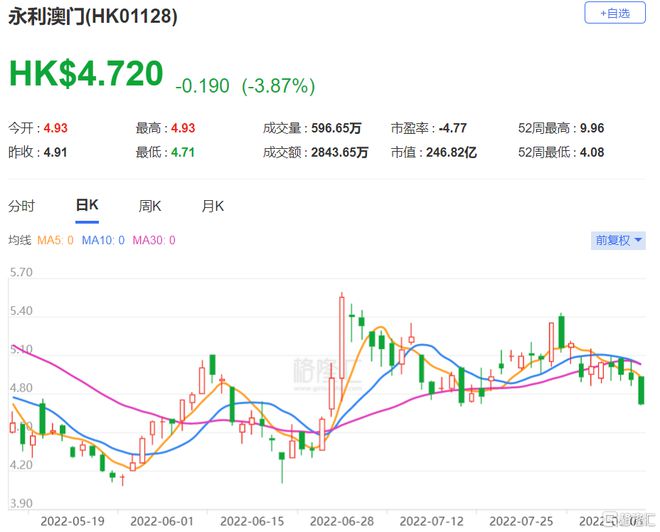Add stock with the +自选 button
Screen dimensions: 660x532
[615, 13]
